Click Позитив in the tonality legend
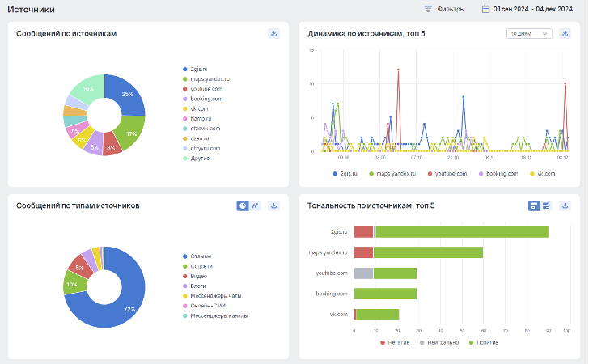The height and width of the screenshot is (364, 589). point(484,342)
